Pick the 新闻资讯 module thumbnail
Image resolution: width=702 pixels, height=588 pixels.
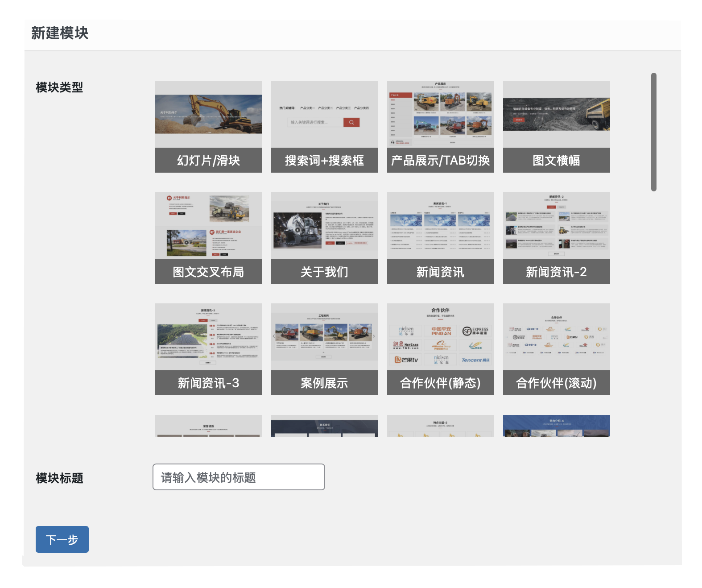[440, 238]
